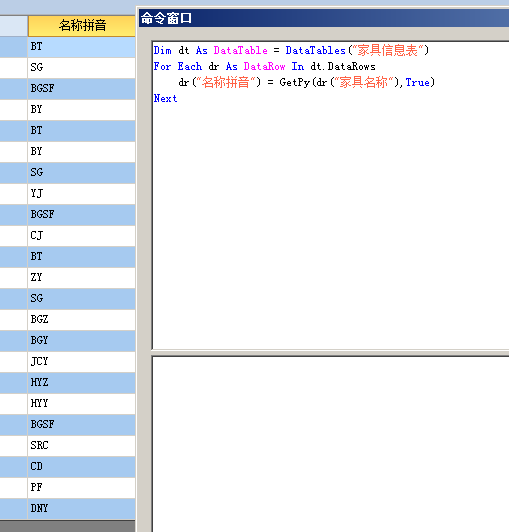
Task: Select the CD cell
Action: click(82, 467)
